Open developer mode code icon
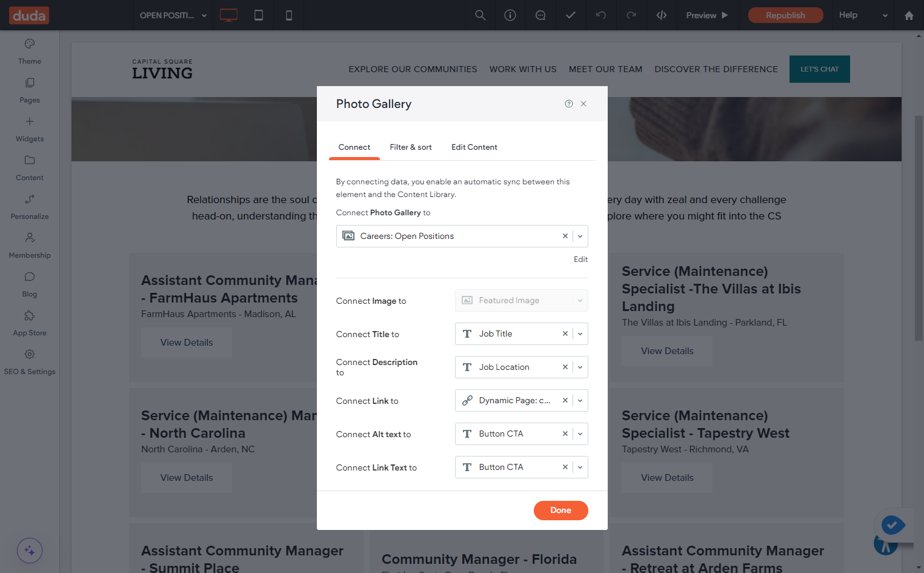The width and height of the screenshot is (924, 573). click(662, 15)
